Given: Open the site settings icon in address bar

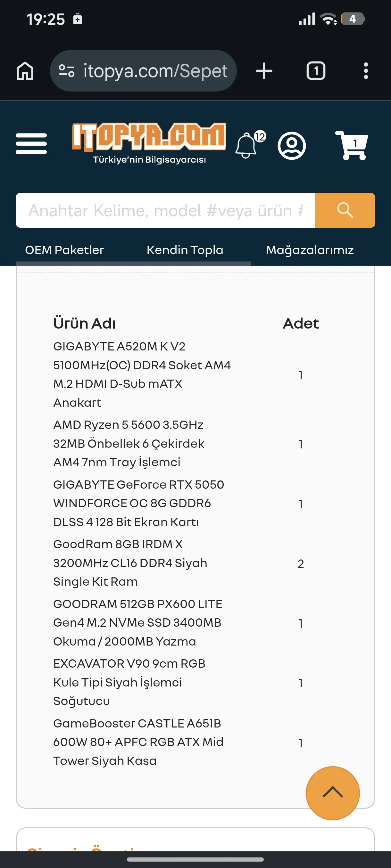Looking at the screenshot, I should 66,71.
